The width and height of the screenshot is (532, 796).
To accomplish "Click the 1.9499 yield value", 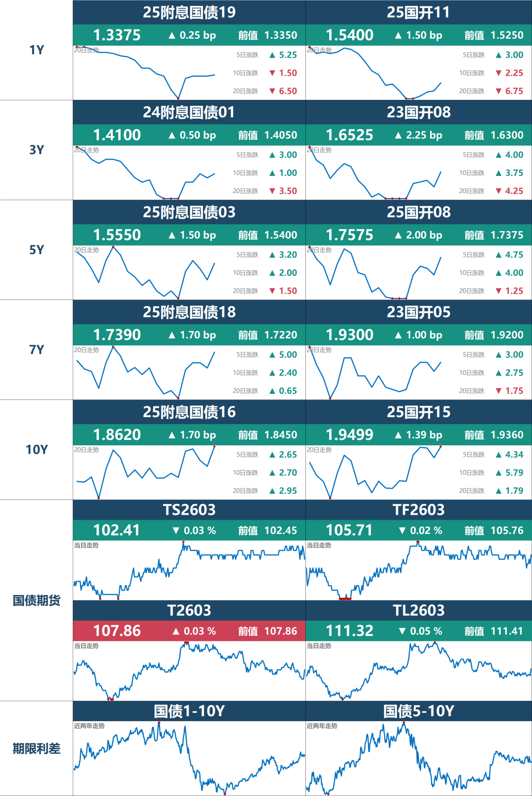I will pyautogui.click(x=349, y=435).
